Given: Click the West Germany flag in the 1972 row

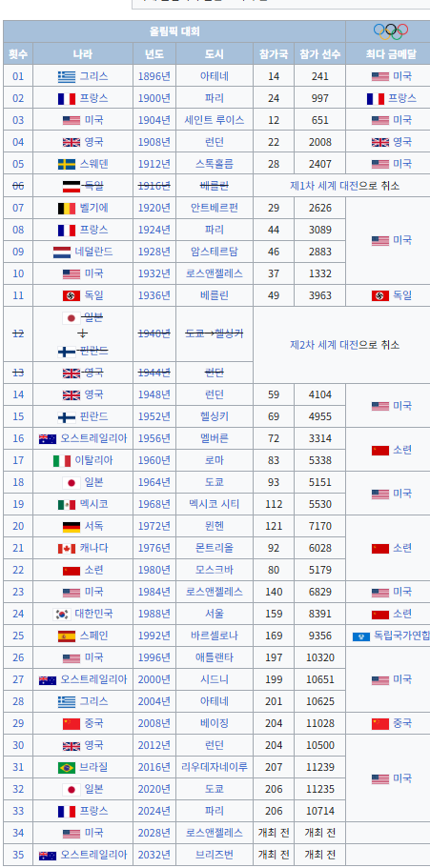Looking at the screenshot, I should [x=72, y=527].
